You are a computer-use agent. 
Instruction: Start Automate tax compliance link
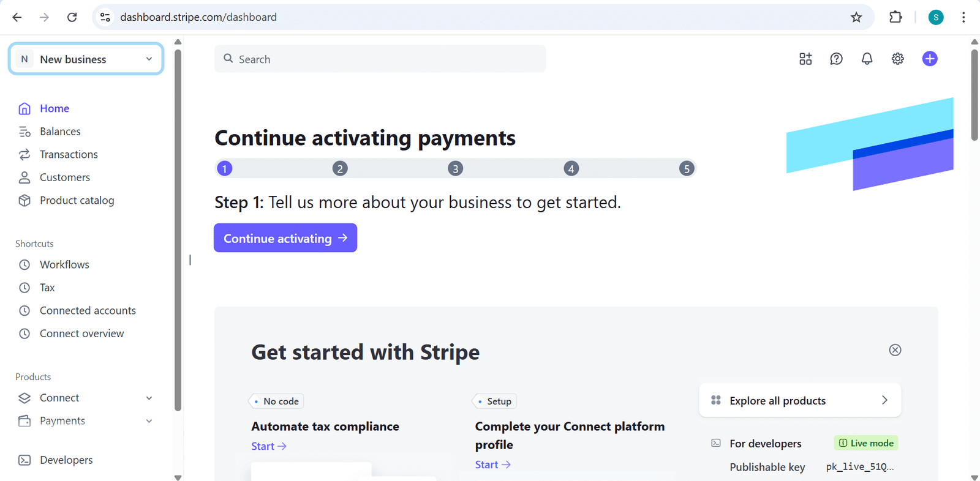[x=269, y=446]
